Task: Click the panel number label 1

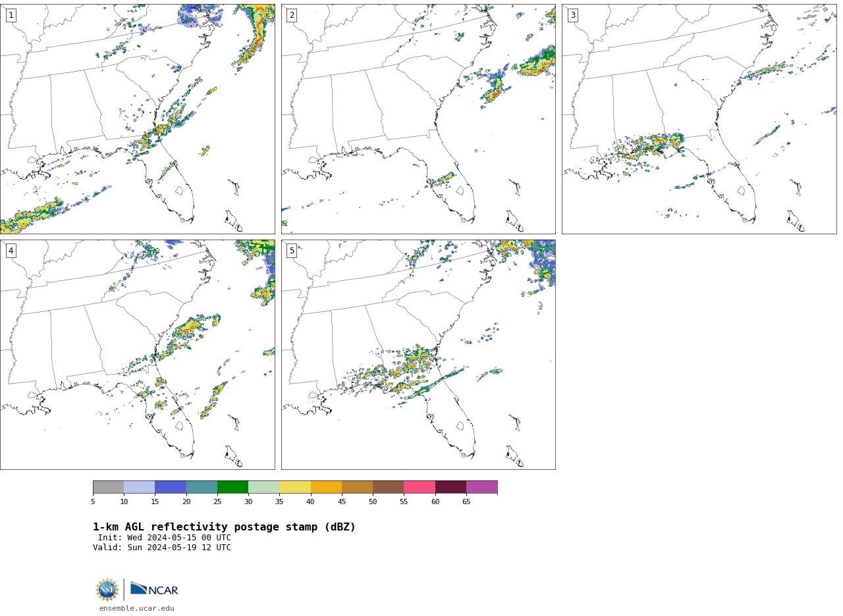Action: coord(11,15)
